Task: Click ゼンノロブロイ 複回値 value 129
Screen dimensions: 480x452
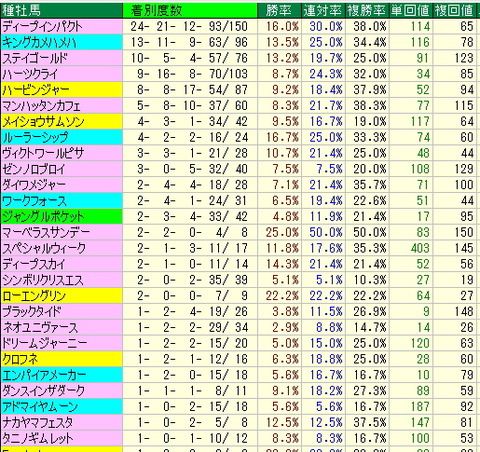Action: pyautogui.click(x=464, y=169)
